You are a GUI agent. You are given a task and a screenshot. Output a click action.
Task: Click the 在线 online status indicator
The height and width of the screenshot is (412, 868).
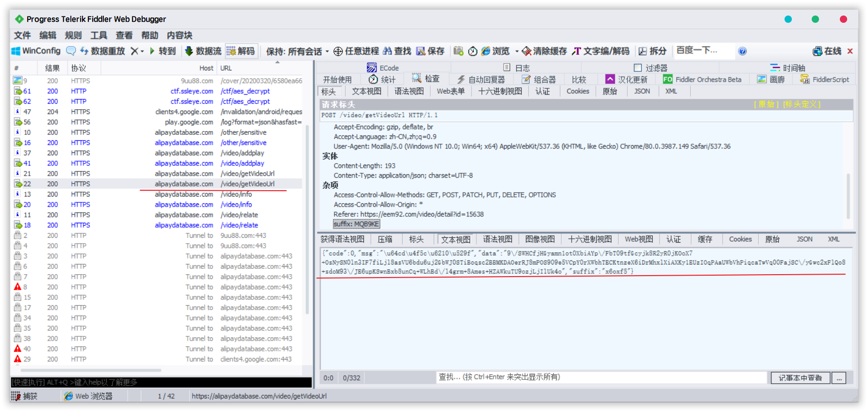point(827,51)
